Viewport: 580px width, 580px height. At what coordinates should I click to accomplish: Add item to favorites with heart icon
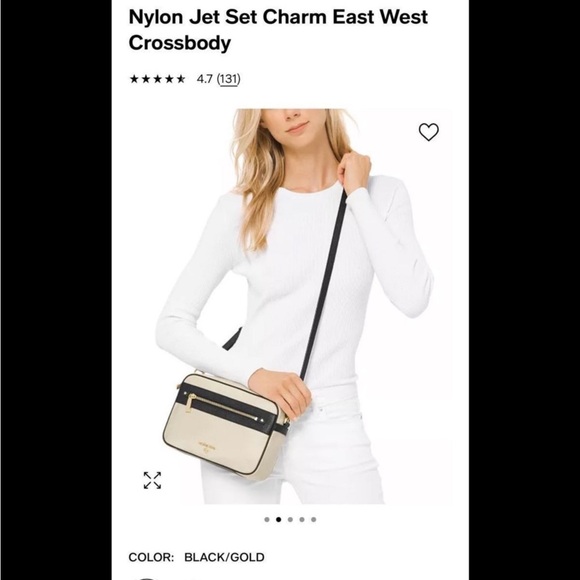(x=428, y=132)
